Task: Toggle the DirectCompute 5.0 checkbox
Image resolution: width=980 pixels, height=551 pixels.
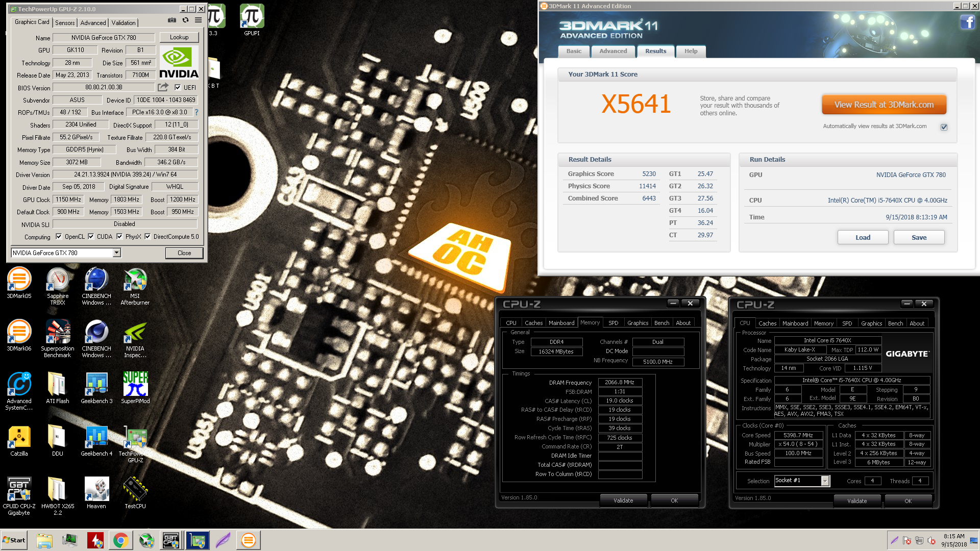Action: click(x=148, y=236)
